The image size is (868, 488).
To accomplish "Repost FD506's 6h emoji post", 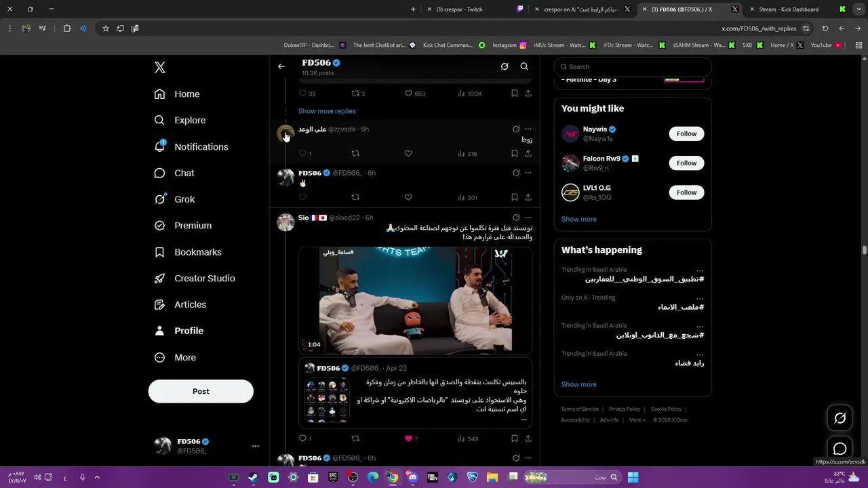I will click(355, 197).
